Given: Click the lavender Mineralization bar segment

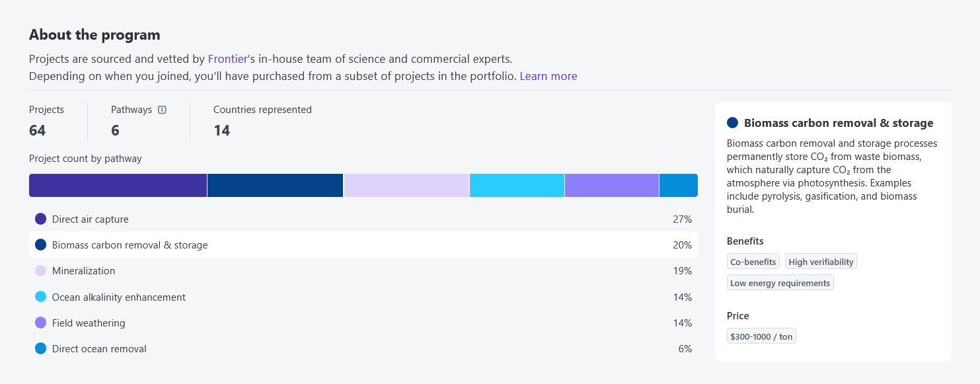Looking at the screenshot, I should click(x=406, y=186).
